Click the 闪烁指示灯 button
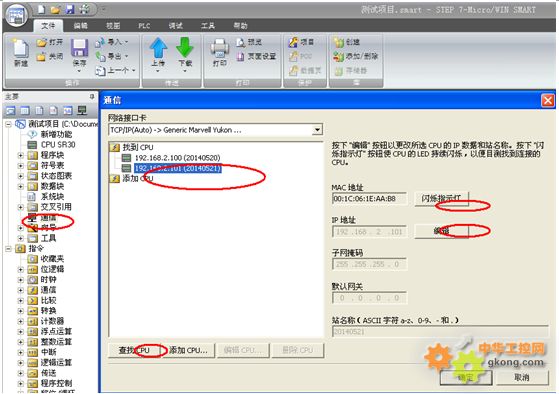The image size is (559, 394). (441, 198)
